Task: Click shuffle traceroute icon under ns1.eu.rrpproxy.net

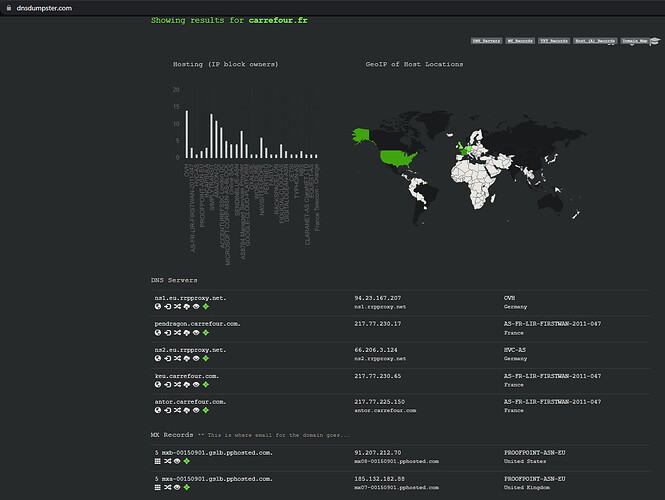Action: (177, 307)
